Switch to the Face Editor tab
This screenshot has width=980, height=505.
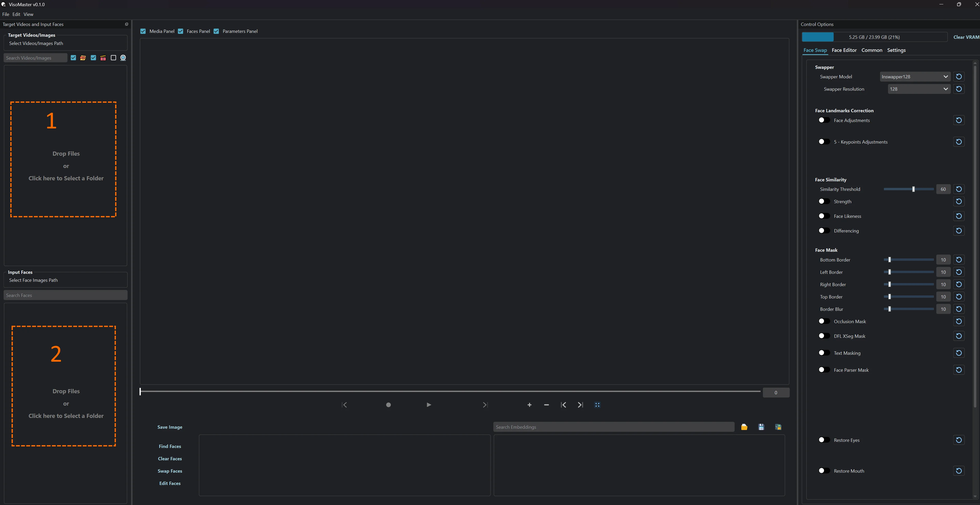coord(844,50)
